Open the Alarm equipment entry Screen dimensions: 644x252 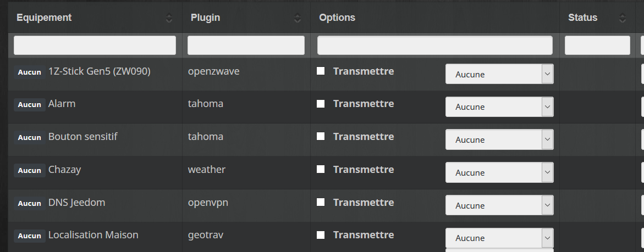62,104
